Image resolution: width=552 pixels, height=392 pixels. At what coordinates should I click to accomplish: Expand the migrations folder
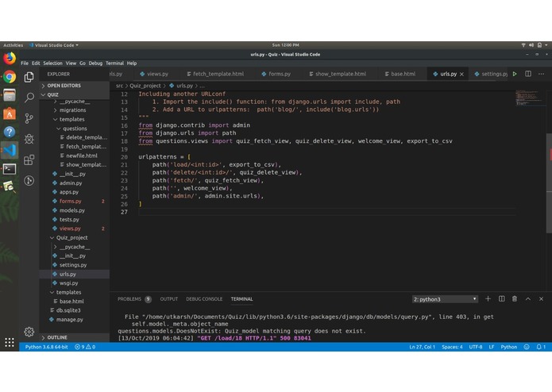(x=72, y=110)
